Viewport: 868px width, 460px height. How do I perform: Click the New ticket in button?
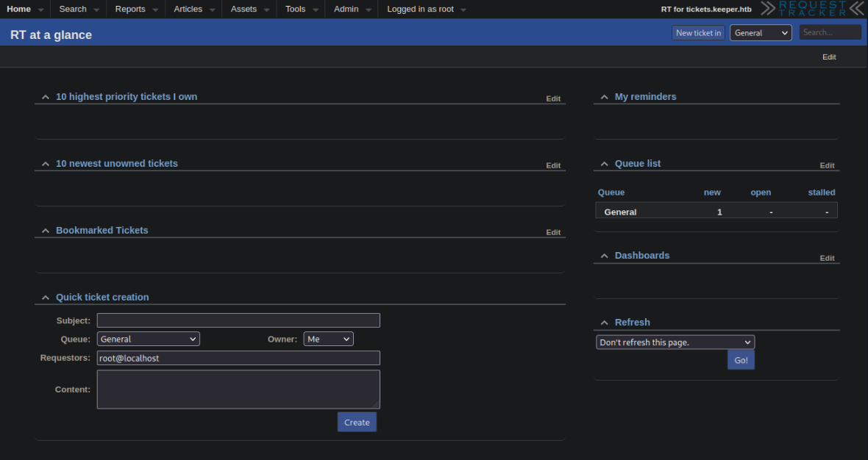click(698, 32)
